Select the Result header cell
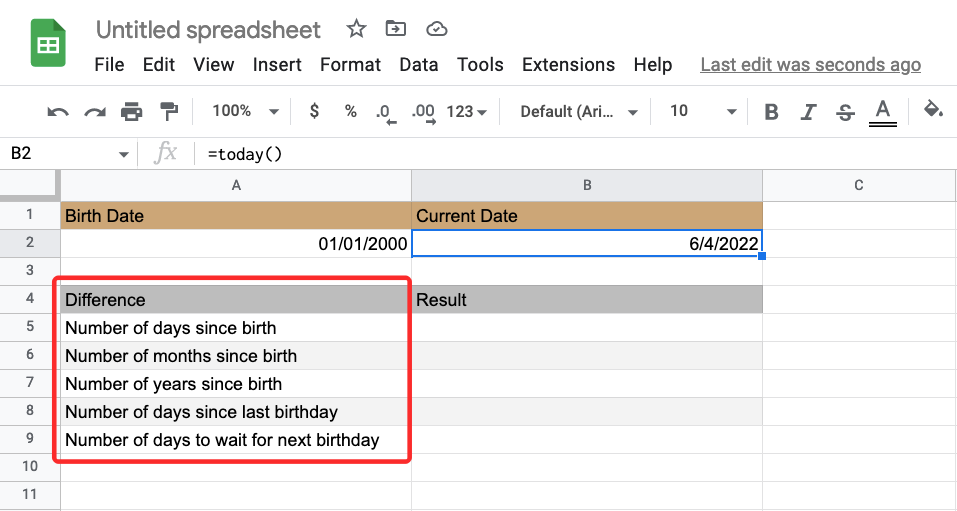Image resolution: width=957 pixels, height=511 pixels. 587,300
